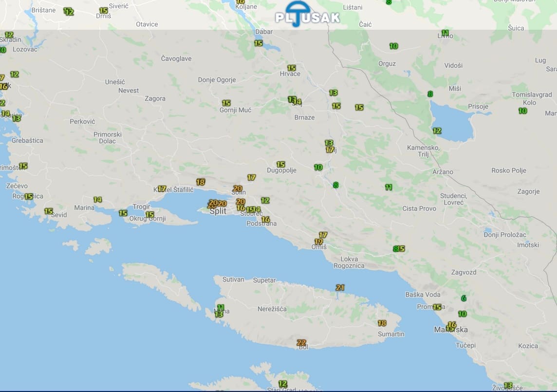
Task: Open the 15 marker at Gornji Muć
Action: coord(226,103)
